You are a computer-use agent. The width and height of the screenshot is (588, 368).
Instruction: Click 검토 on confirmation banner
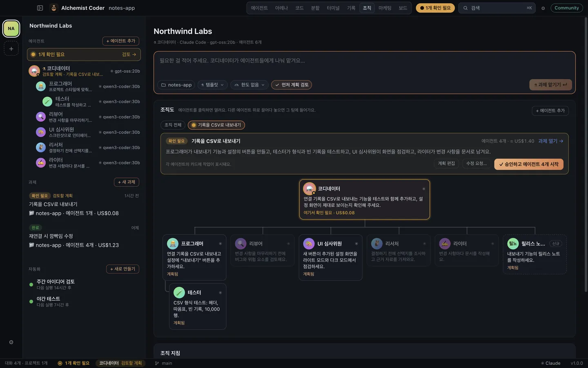pyautogui.click(x=129, y=54)
